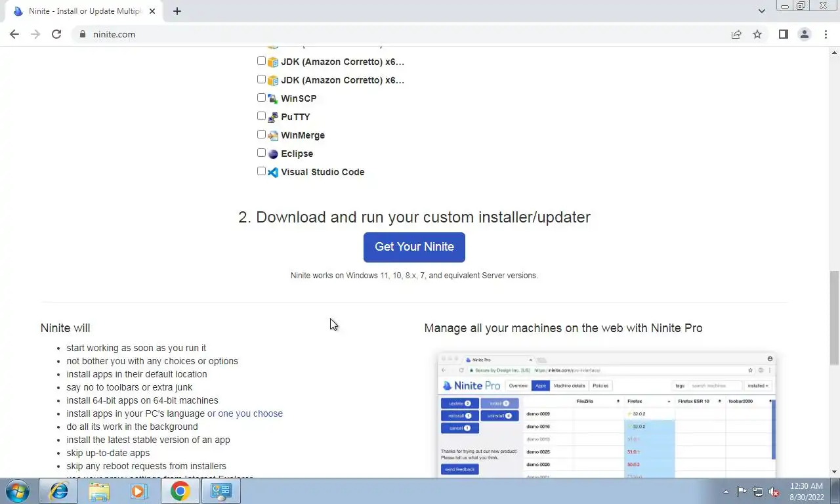The height and width of the screenshot is (504, 840).
Task: Open Windows Media Player from taskbar
Action: (x=138, y=491)
